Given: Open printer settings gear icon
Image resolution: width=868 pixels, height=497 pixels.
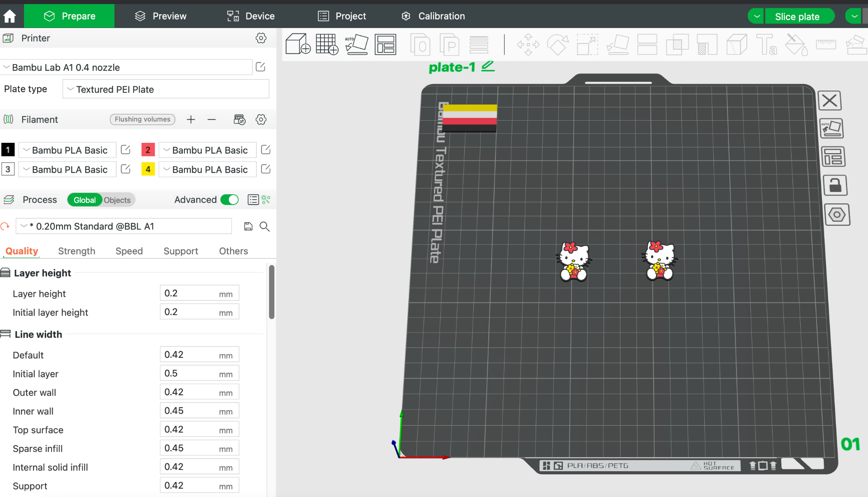Looking at the screenshot, I should coord(261,38).
